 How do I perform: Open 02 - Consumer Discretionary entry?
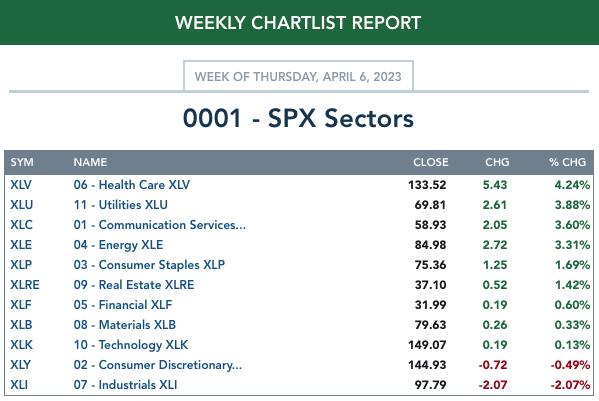click(158, 365)
